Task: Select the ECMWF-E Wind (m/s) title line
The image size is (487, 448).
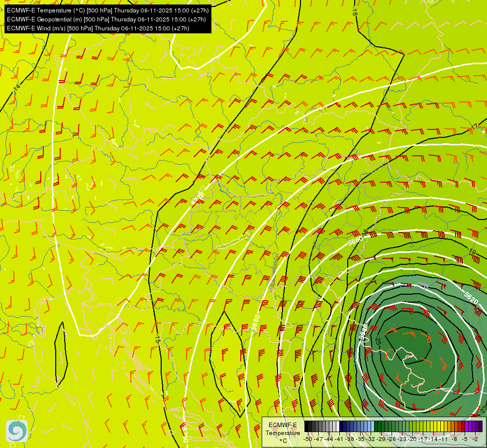Action: tap(98, 28)
